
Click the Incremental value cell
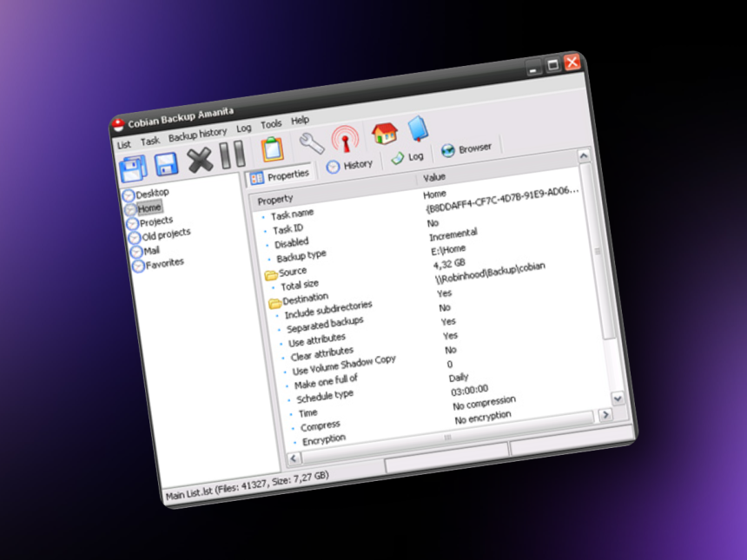[x=453, y=234]
